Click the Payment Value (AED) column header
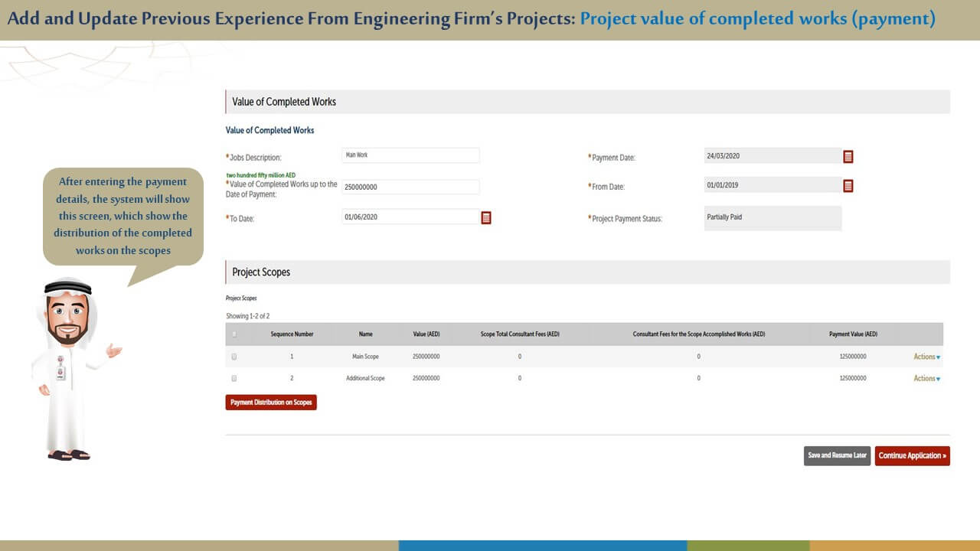The image size is (980, 551). [x=853, y=334]
